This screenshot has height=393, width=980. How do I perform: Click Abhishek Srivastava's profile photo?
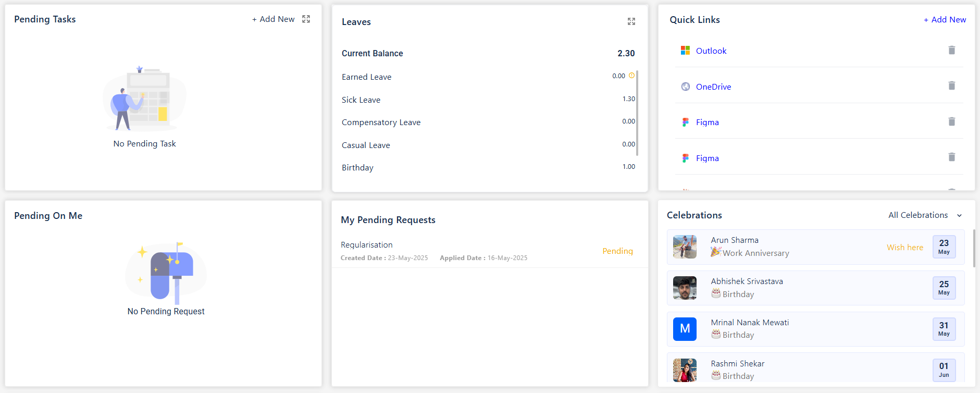pos(685,288)
